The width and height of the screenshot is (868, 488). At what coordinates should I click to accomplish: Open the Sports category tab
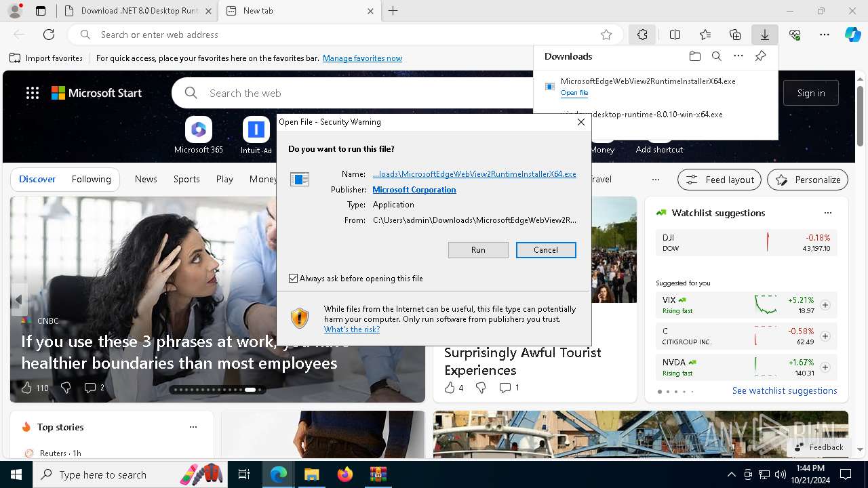click(186, 179)
